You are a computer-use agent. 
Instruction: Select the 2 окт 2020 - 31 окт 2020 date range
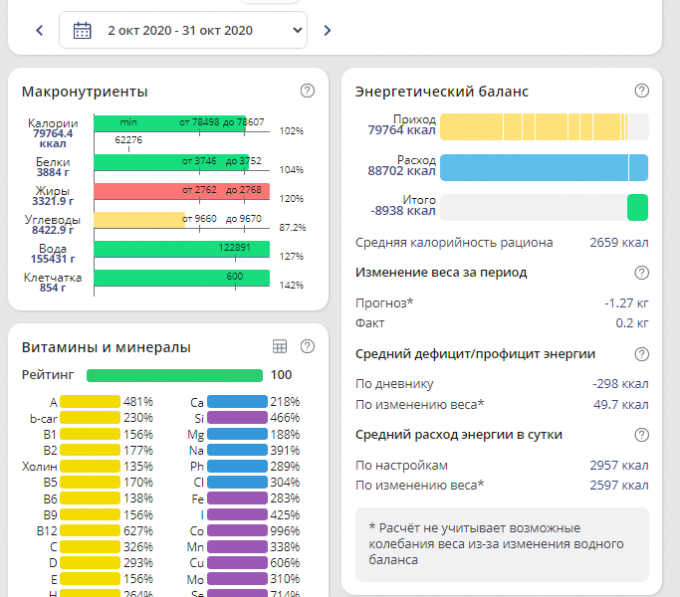180,30
